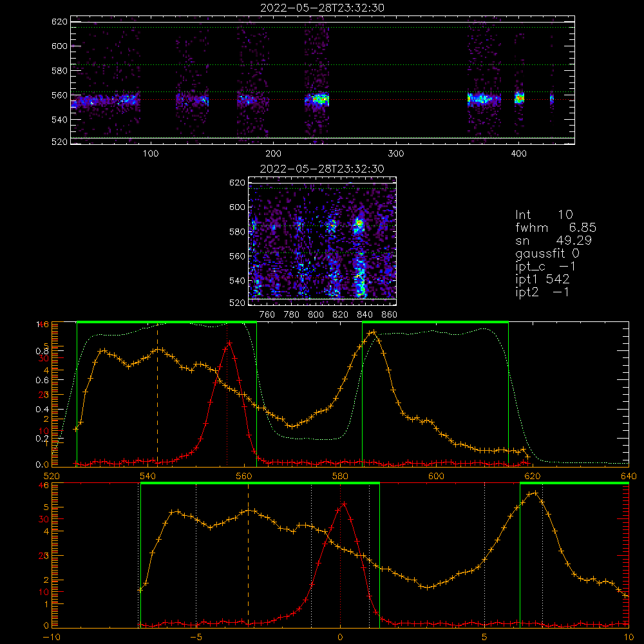Click the orange dashed vertical line in bottom line plot

(x=248, y=554)
